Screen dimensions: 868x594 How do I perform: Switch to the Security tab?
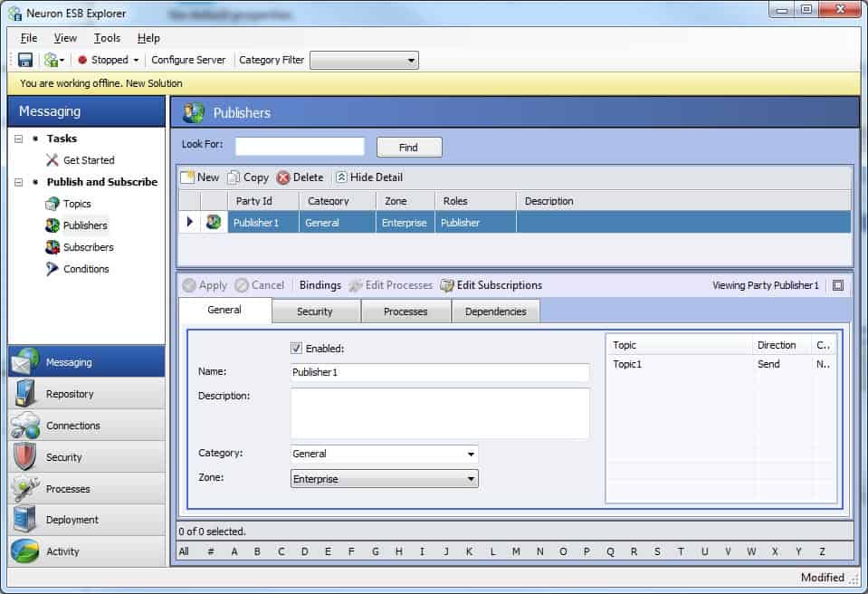click(315, 311)
